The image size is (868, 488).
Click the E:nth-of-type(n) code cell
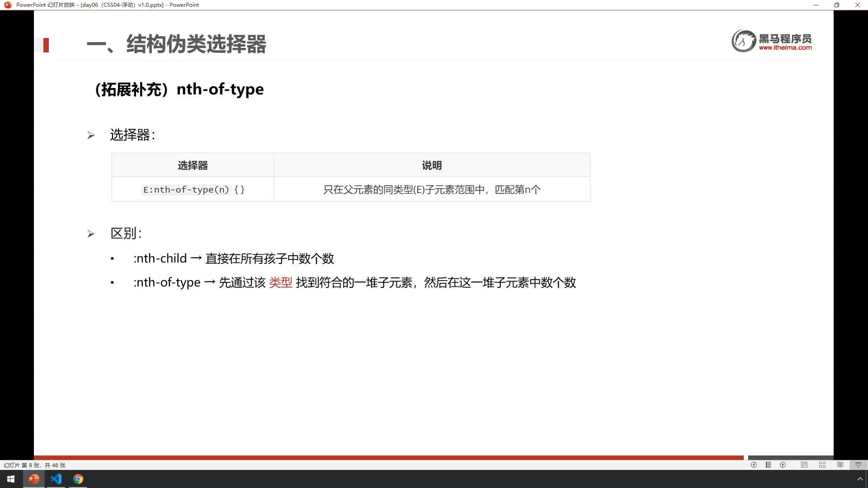click(193, 190)
